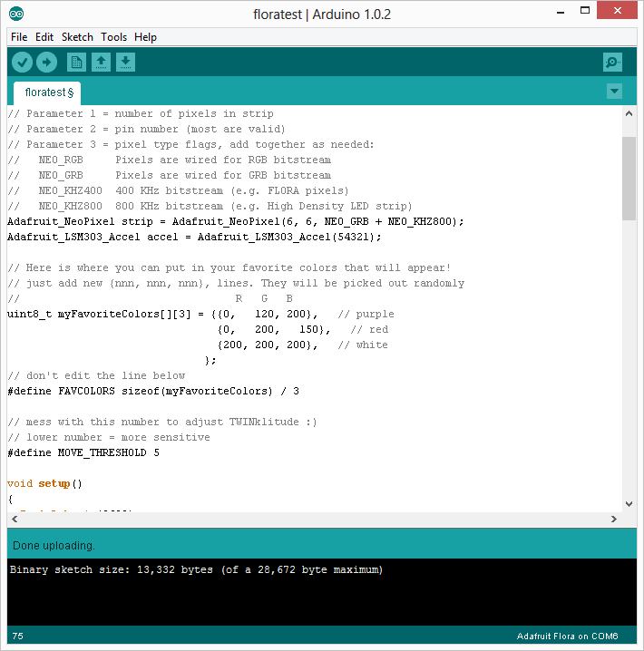The image size is (644, 651).
Task: Select the floratest sketch tab
Action: [x=47, y=92]
